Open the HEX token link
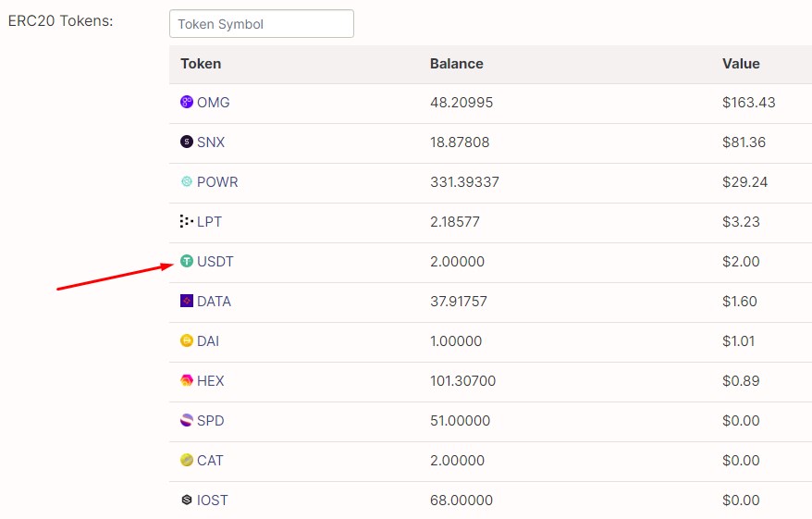 pos(211,381)
